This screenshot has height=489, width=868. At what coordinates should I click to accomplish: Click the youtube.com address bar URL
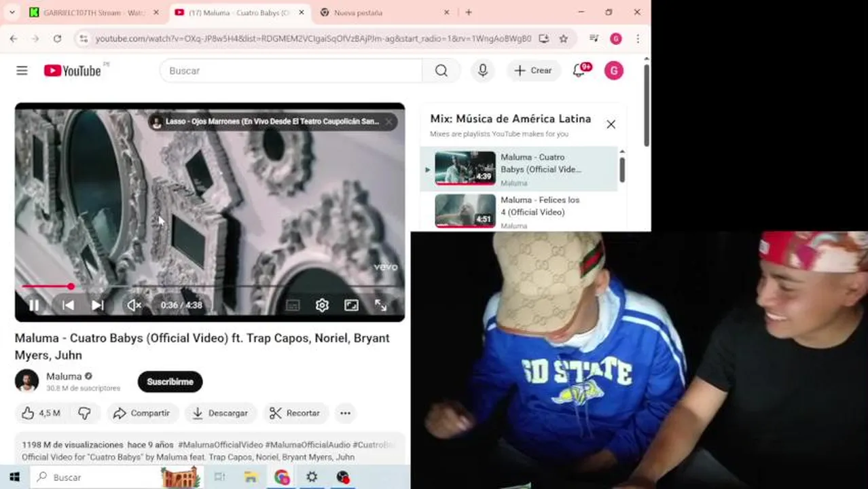click(x=313, y=39)
